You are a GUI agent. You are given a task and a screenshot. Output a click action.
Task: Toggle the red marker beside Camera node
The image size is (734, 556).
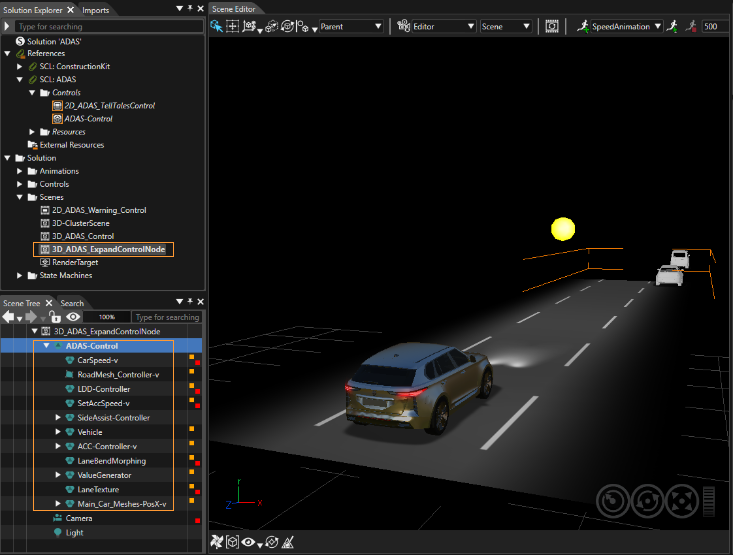click(x=198, y=520)
